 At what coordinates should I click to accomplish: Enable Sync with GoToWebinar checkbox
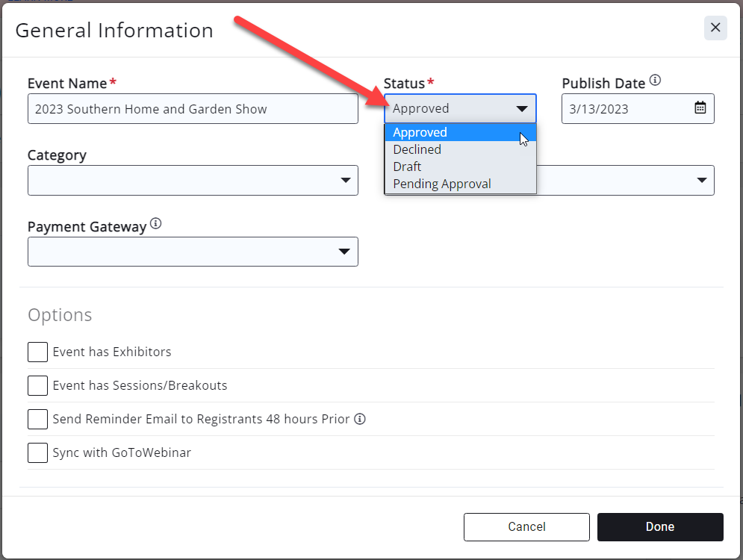pos(37,452)
